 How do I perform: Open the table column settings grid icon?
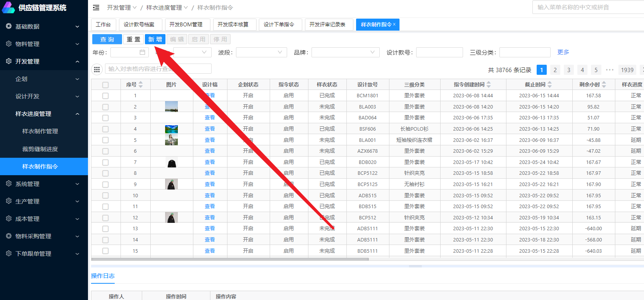pyautogui.click(x=97, y=69)
